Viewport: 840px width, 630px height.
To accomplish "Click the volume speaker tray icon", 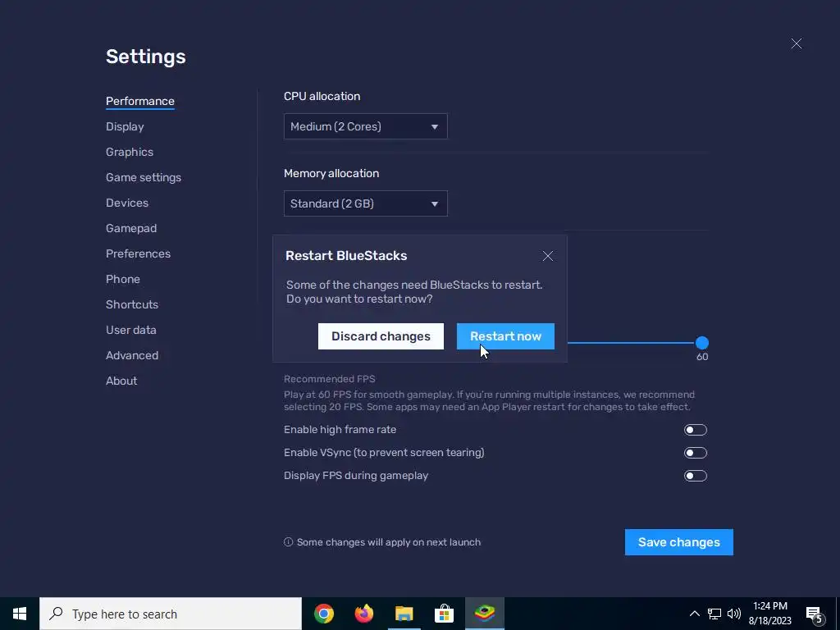I will point(734,614).
